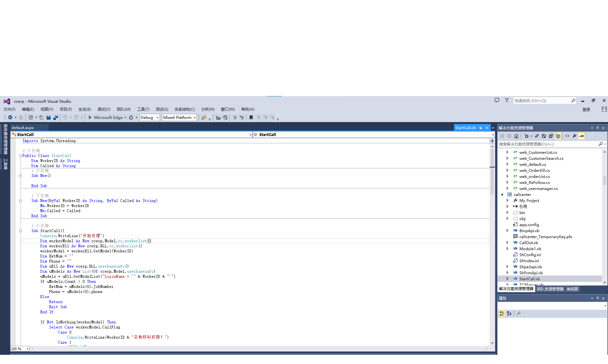Click Collapse All icon in Solution Explorer
608x364 pixels.
[551, 136]
